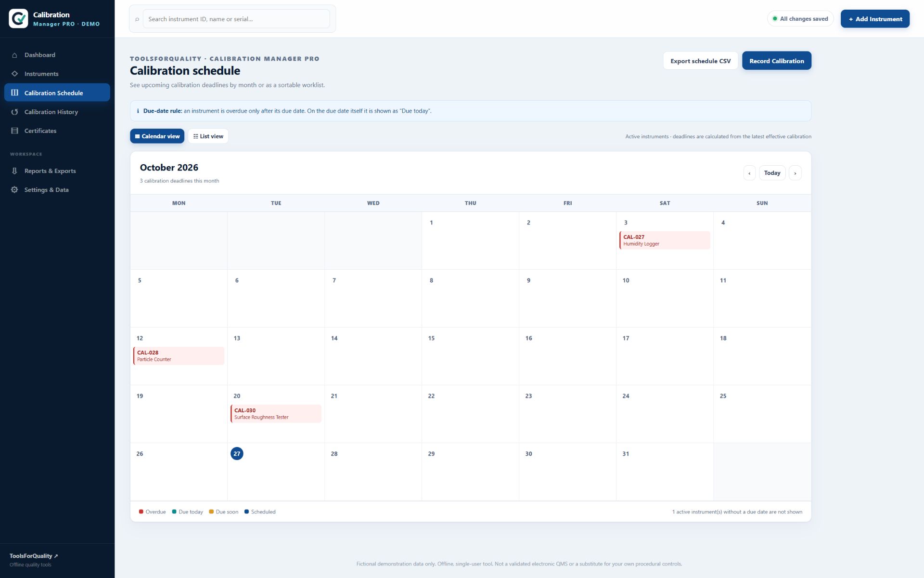The image size is (924, 578).
Task: Click Export schedule CSV button
Action: tap(700, 61)
